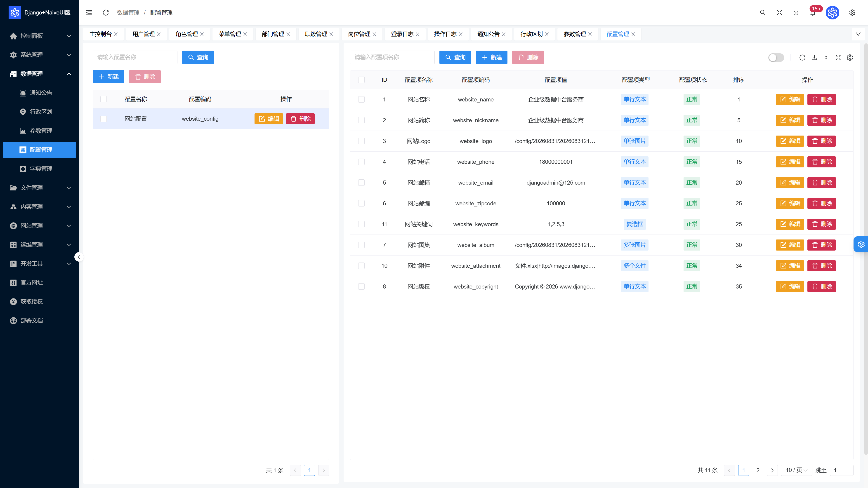The image size is (868, 488).
Task: Expand the tab overflow dropdown arrow
Action: (858, 34)
